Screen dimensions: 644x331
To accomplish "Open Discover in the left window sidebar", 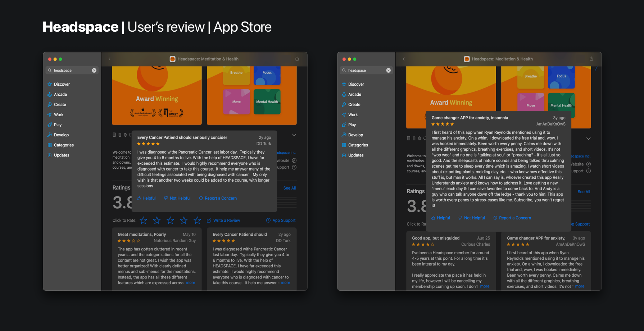I will pyautogui.click(x=59, y=84).
